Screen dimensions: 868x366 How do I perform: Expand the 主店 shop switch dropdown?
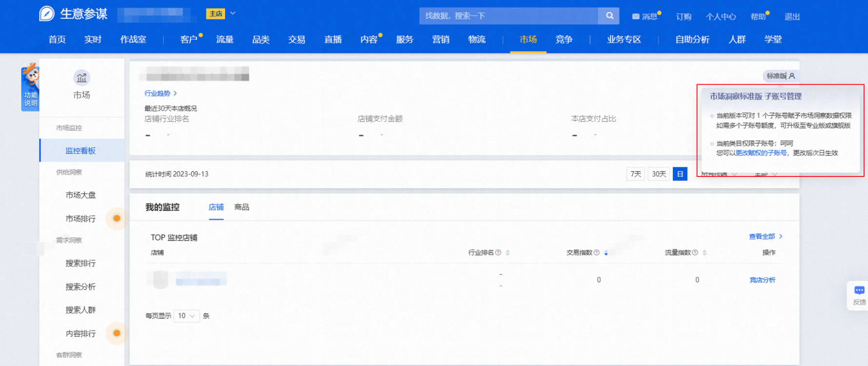pos(233,14)
